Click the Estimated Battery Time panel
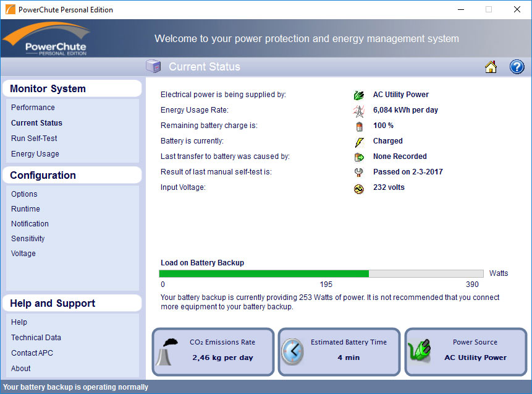This screenshot has height=394, width=532. tap(339, 352)
